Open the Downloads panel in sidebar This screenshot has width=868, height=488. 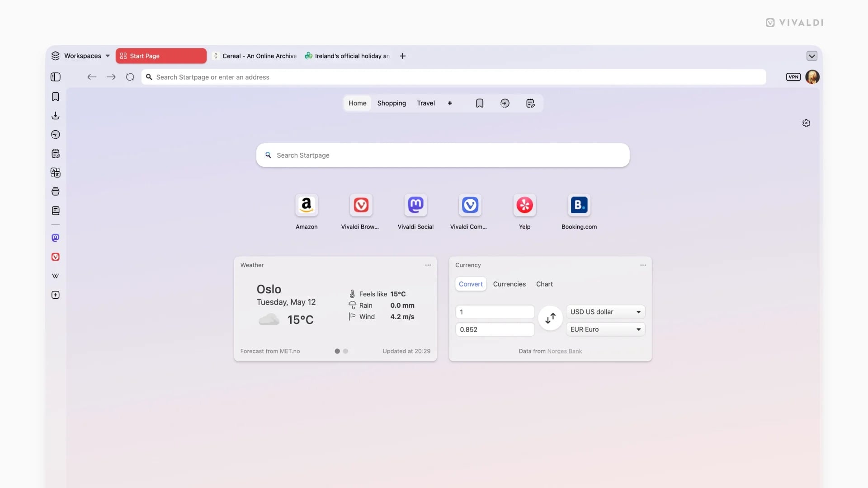pos(56,116)
